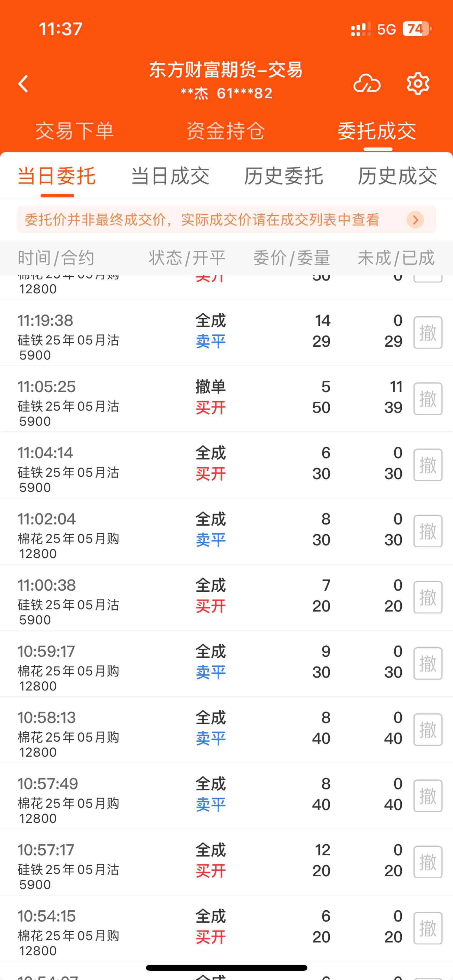This screenshot has height=980, width=453.
Task: Open the cloud sync icon
Action: 367,83
